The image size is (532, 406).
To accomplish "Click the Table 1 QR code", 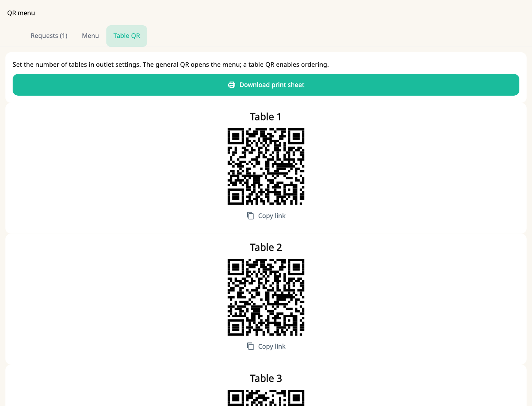I will click(x=266, y=166).
